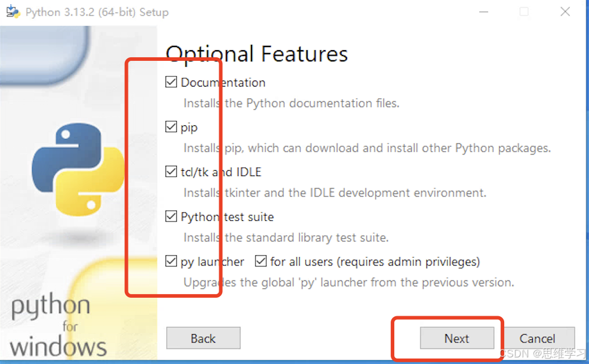Click the Python installer icon in title bar
Viewport: 589px width, 364px height.
[13, 11]
